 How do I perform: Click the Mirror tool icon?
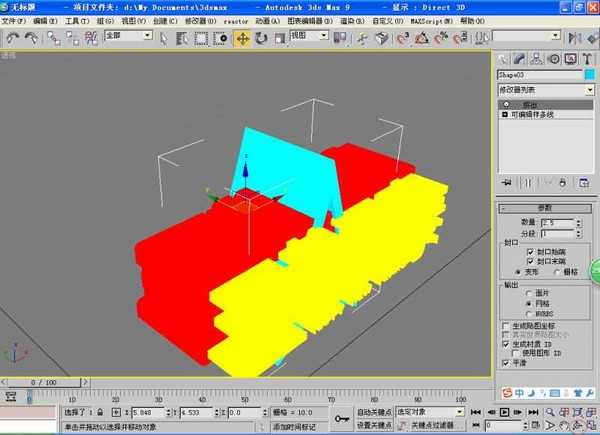coord(574,38)
